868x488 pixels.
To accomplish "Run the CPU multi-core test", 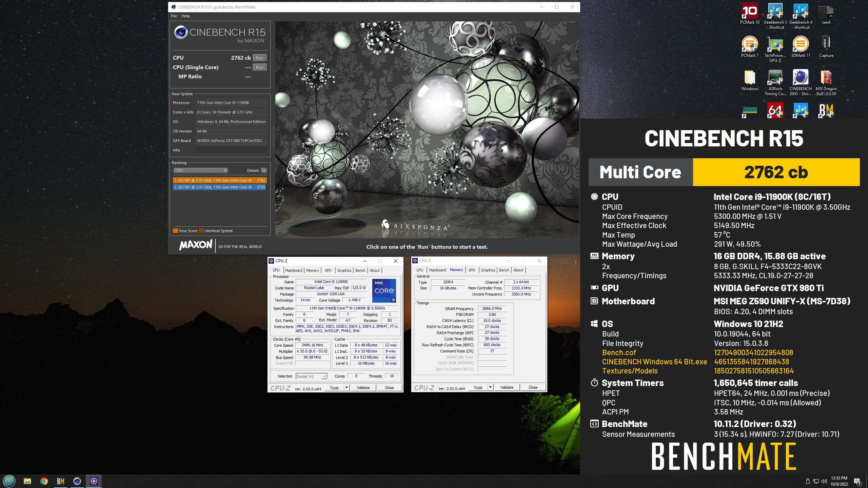I will (259, 58).
